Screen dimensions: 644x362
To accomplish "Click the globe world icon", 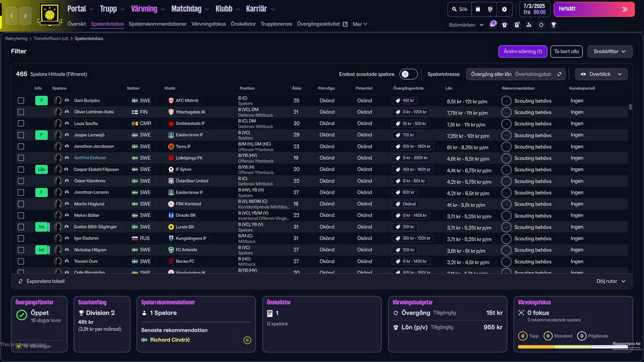I will (490, 9).
